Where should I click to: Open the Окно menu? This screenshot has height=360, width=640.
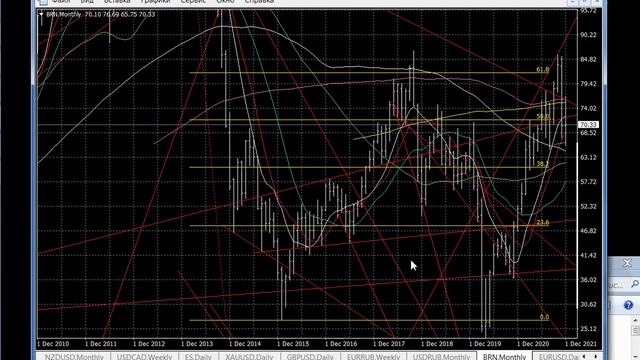225,2
